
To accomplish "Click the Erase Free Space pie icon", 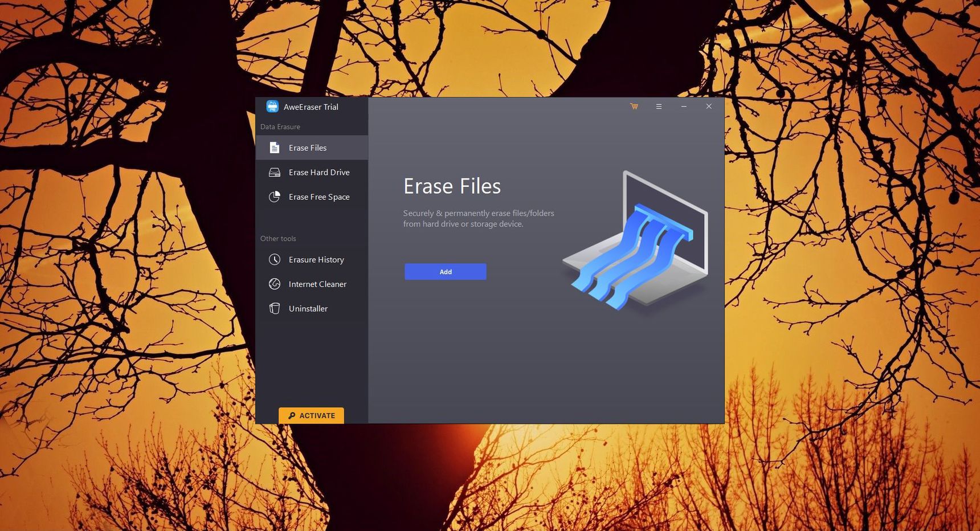I will (x=275, y=197).
